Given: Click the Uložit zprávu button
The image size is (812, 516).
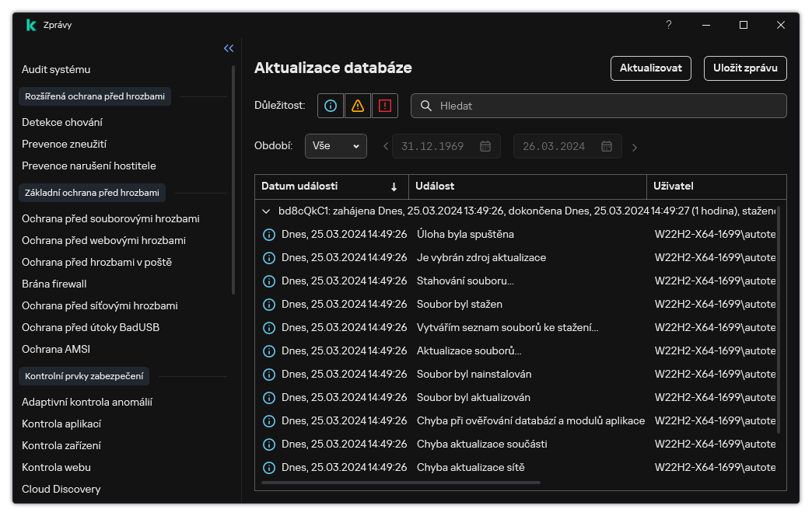Looking at the screenshot, I should point(745,68).
